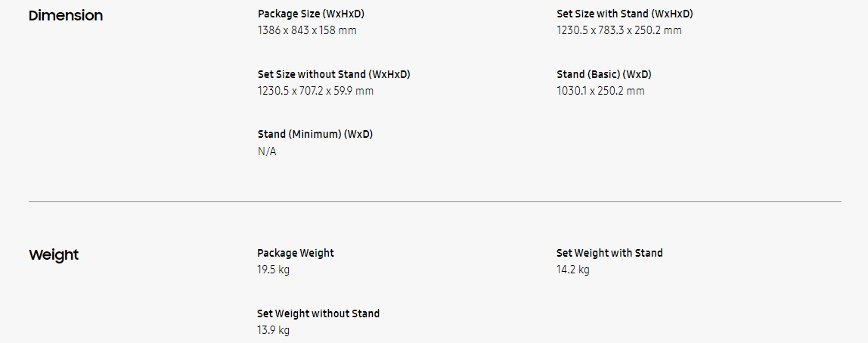
Task: Select the 1230.5 x 783.3 x 250.2 mm value
Action: coord(619,30)
